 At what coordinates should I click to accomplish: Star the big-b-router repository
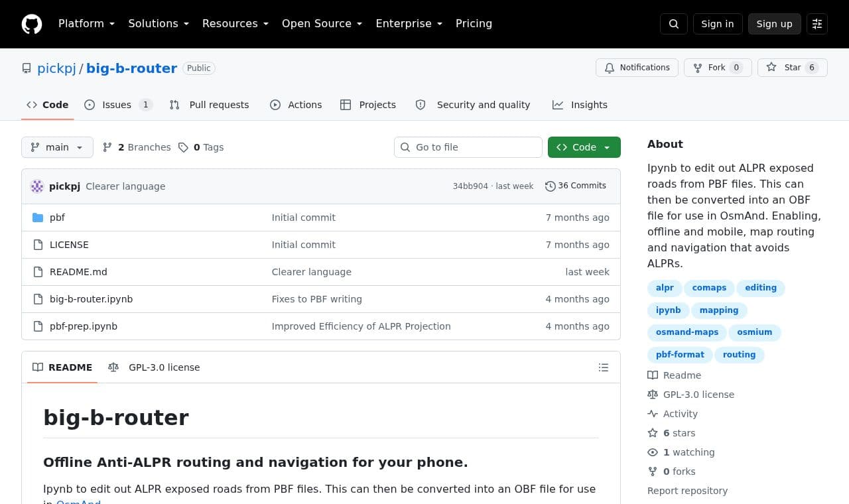point(793,68)
